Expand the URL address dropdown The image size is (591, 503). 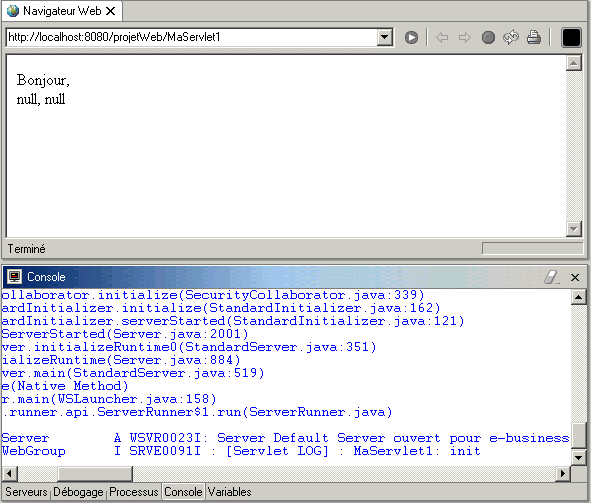coord(384,37)
